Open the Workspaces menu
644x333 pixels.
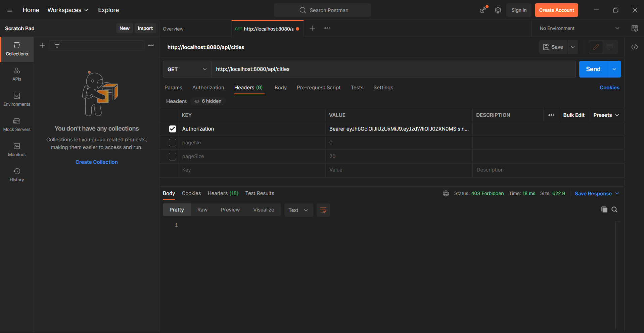click(x=68, y=10)
